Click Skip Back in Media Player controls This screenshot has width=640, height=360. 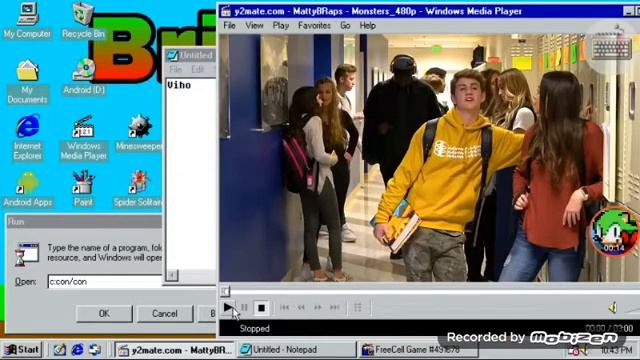coord(284,307)
